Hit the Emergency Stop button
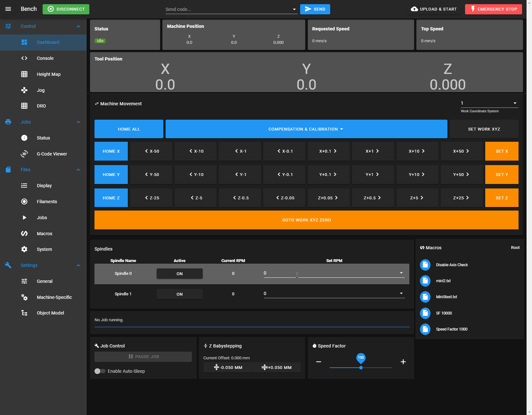Image resolution: width=532 pixels, height=415 pixels. coord(494,9)
